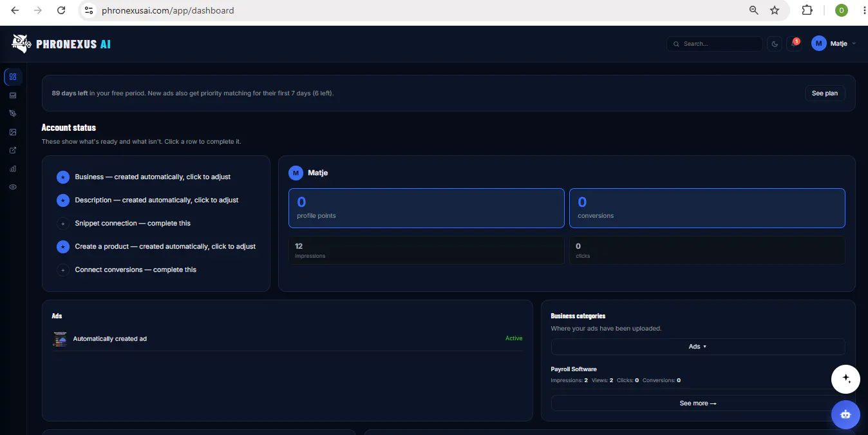This screenshot has height=435, width=868.
Task: Click the 89 days left banner text
Action: tap(193, 93)
